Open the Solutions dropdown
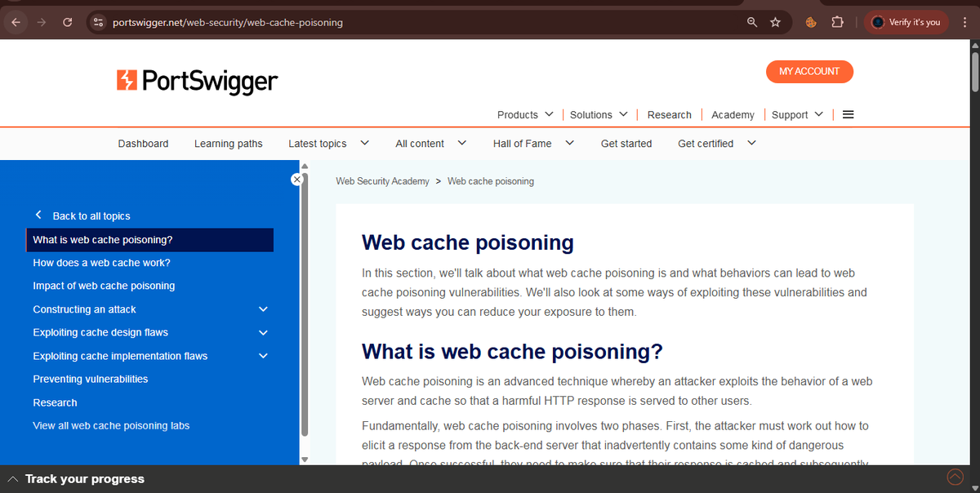 599,114
